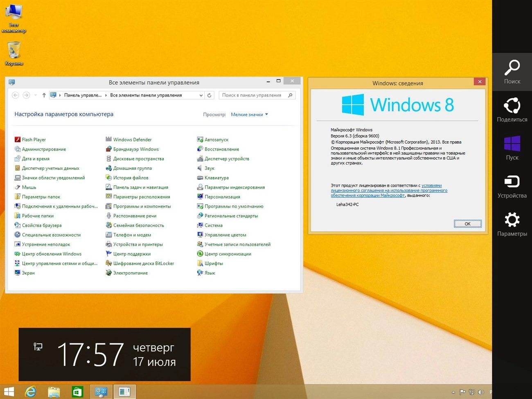Screen dimensions: 532x399
Task: Select the winver taskbar button
Action: click(x=124, y=392)
